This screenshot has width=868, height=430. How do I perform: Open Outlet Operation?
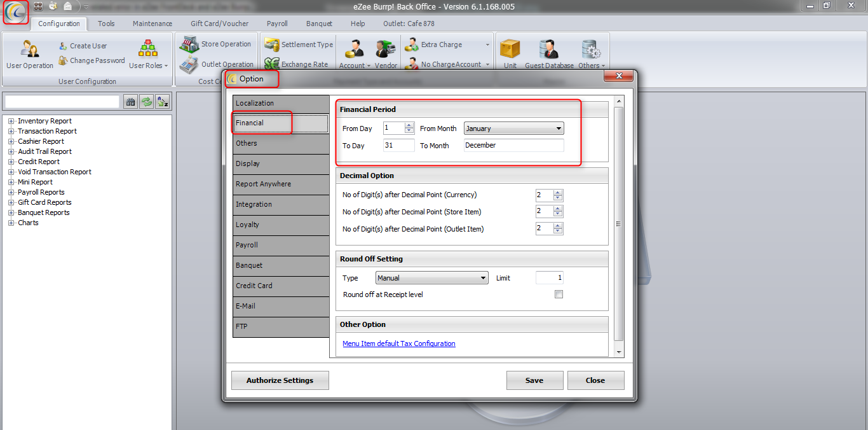217,64
